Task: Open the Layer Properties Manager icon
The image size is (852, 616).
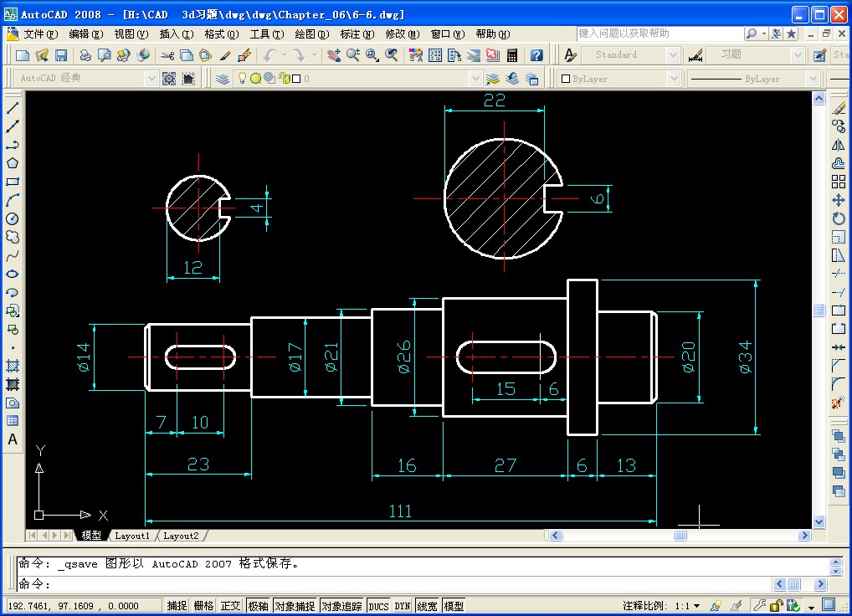Action: [223, 79]
